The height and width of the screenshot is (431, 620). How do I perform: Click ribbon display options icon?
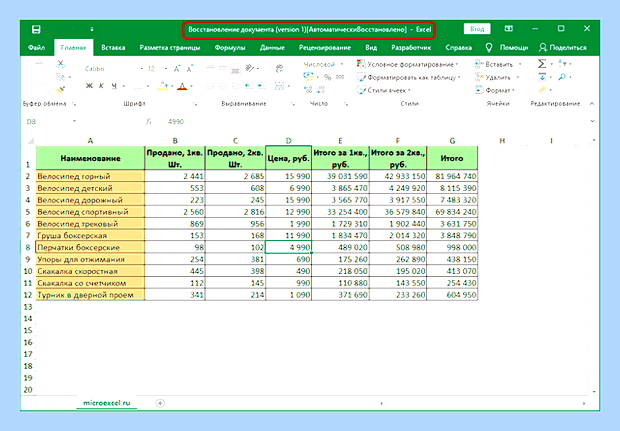(x=508, y=29)
